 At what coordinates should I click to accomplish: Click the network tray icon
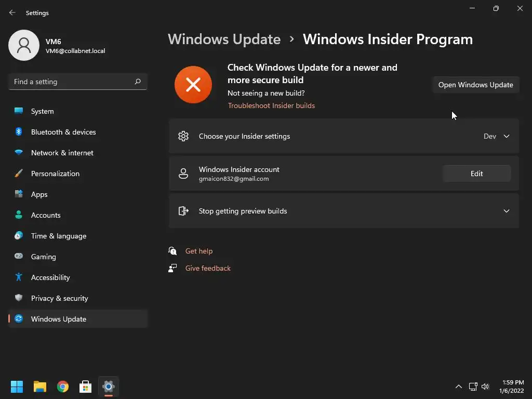[473, 387]
